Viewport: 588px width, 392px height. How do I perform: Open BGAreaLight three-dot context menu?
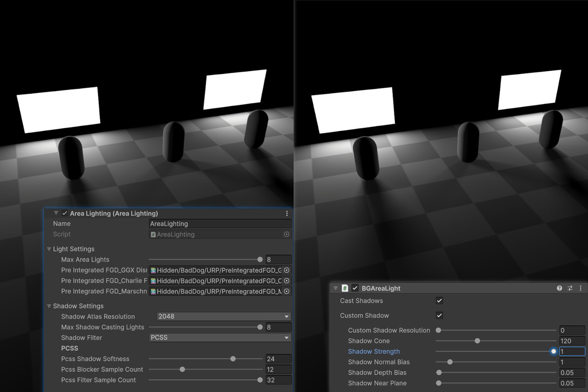[581, 288]
